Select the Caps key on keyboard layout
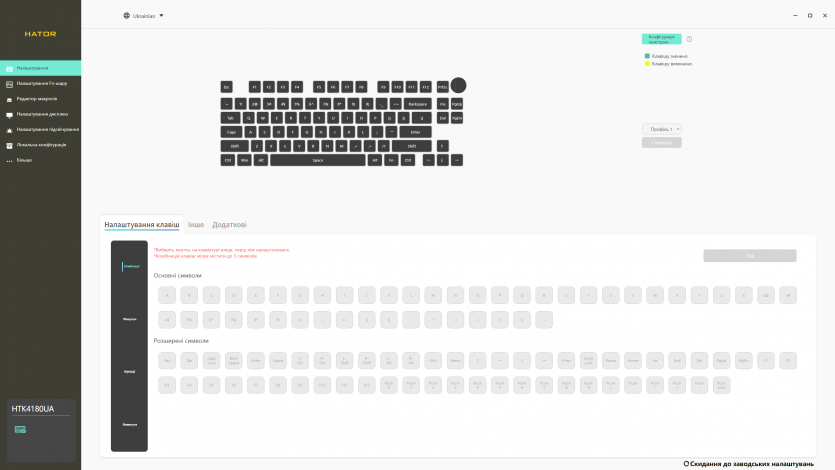This screenshot has height=470, width=835. (x=231, y=131)
